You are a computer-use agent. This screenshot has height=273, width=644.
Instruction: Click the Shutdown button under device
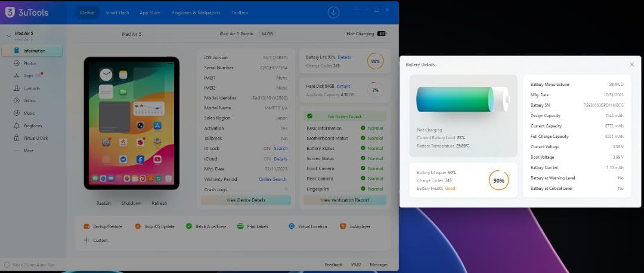pos(131,204)
